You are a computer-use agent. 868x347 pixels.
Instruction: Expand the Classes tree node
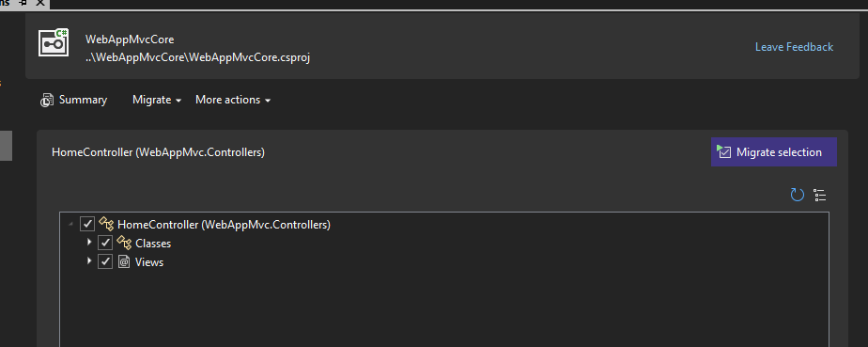(89, 243)
